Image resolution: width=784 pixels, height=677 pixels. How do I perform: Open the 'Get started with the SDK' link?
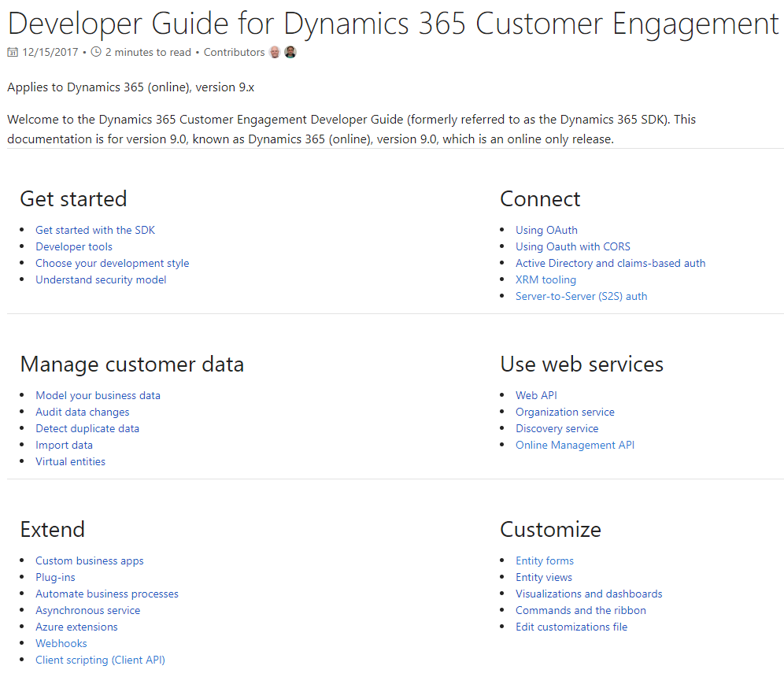(x=95, y=230)
